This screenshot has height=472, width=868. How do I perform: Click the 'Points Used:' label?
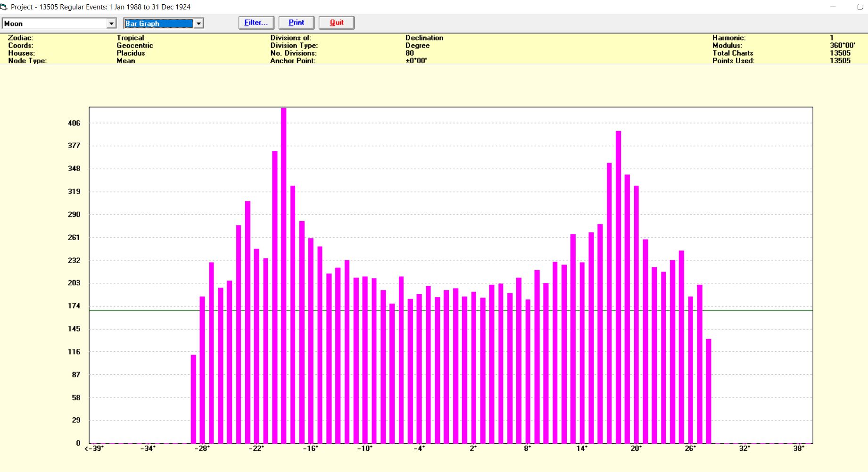coord(733,60)
